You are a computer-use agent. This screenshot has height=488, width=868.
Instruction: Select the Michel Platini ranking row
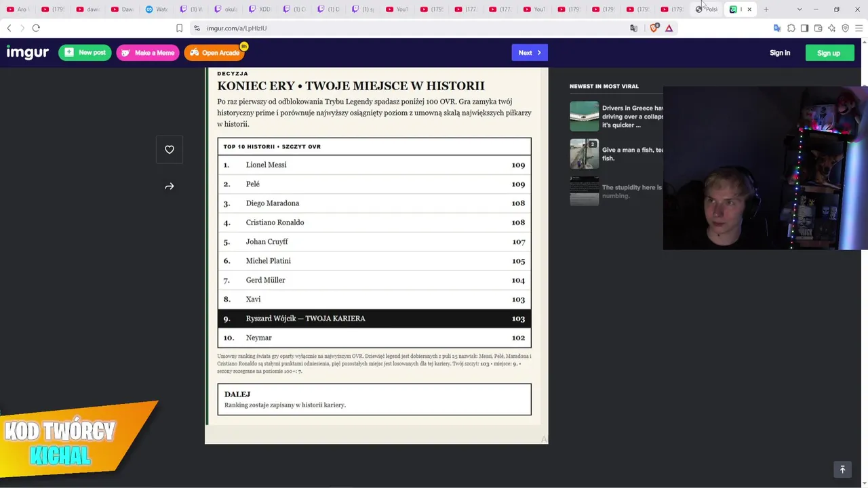click(x=374, y=261)
